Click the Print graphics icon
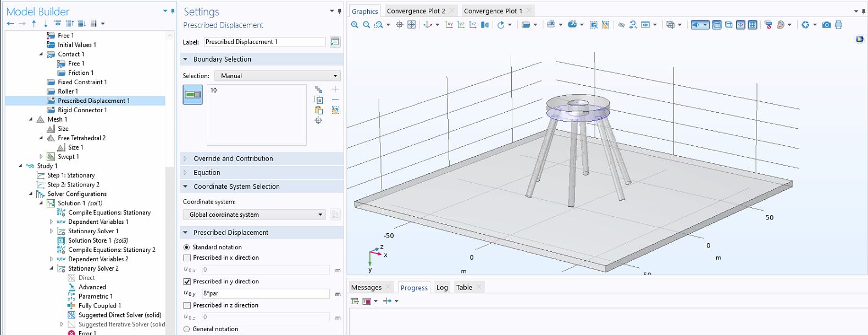This screenshot has height=335, width=868. pos(838,25)
